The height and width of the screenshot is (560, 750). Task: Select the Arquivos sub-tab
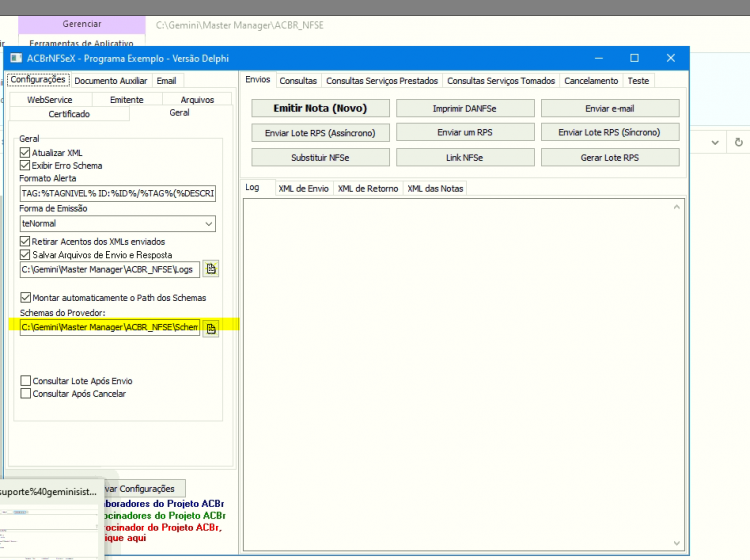click(x=197, y=99)
